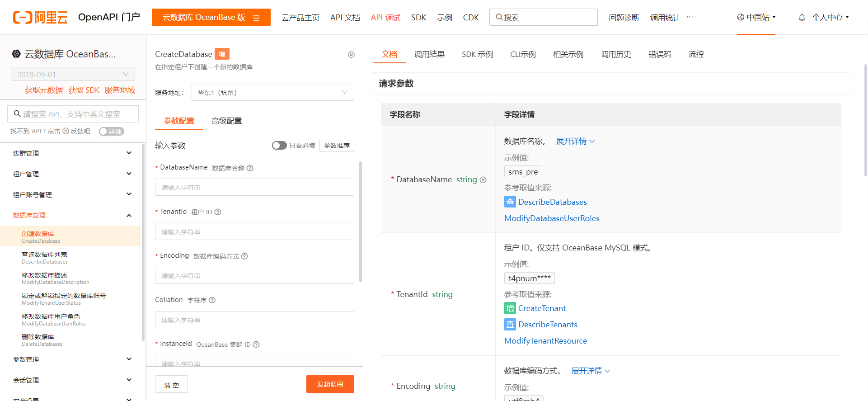Click the feedback smiley icon beside CreateDatabase title
The height and width of the screenshot is (401, 868).
(x=351, y=54)
